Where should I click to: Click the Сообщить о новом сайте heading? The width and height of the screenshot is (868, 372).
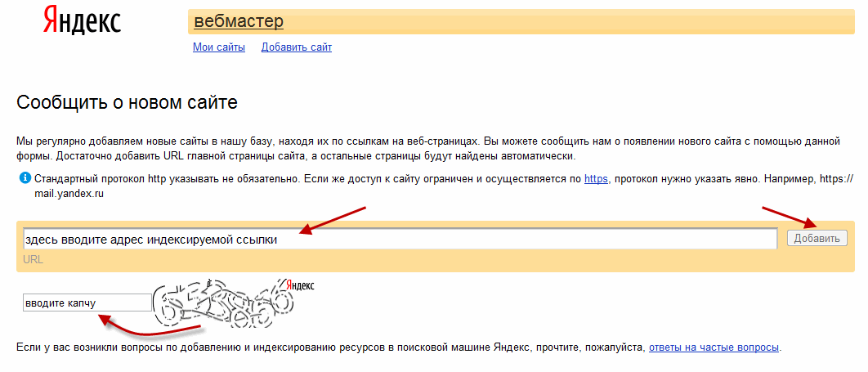click(x=128, y=102)
